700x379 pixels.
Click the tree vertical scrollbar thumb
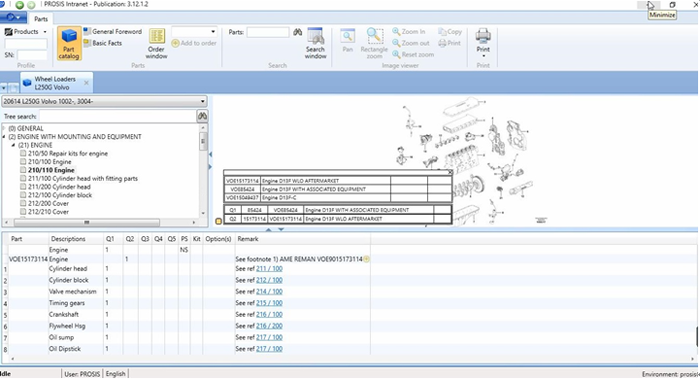coord(203,142)
